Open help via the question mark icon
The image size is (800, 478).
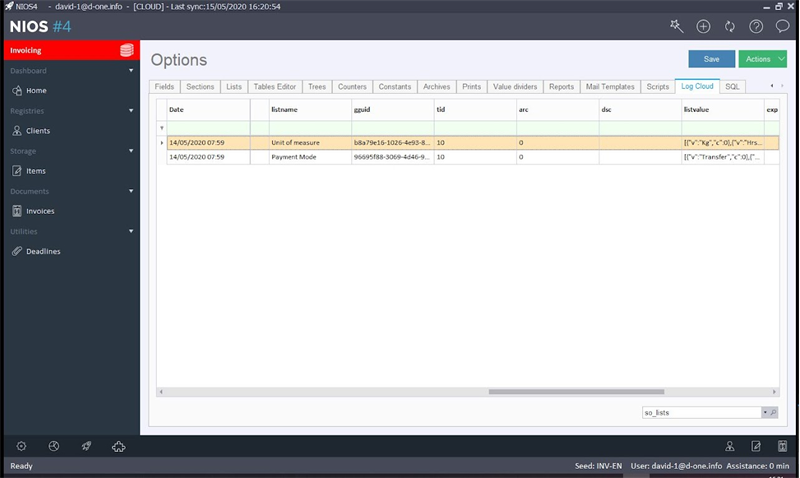[756, 27]
